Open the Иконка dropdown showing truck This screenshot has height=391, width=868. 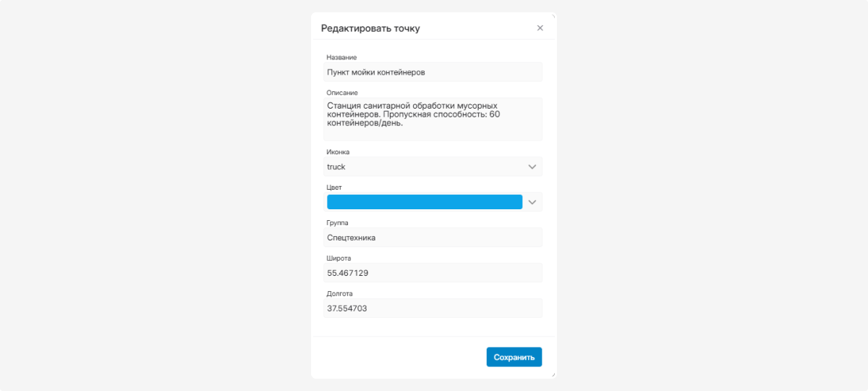pyautogui.click(x=433, y=167)
